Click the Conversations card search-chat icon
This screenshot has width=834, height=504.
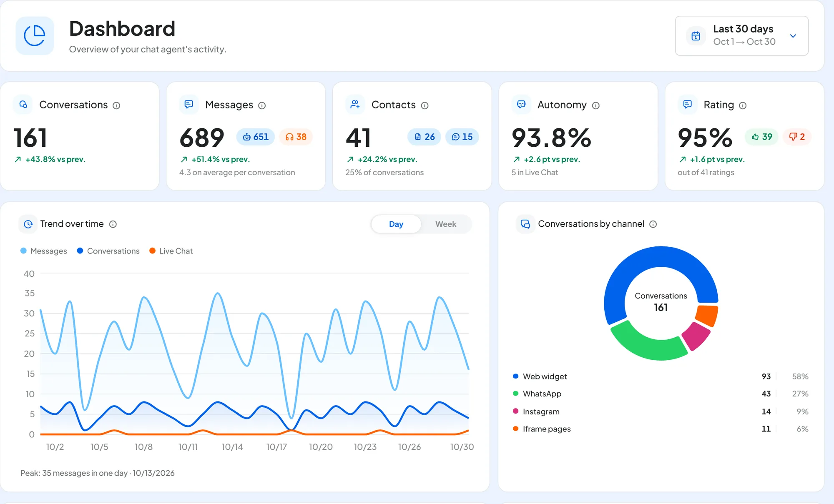tap(23, 104)
